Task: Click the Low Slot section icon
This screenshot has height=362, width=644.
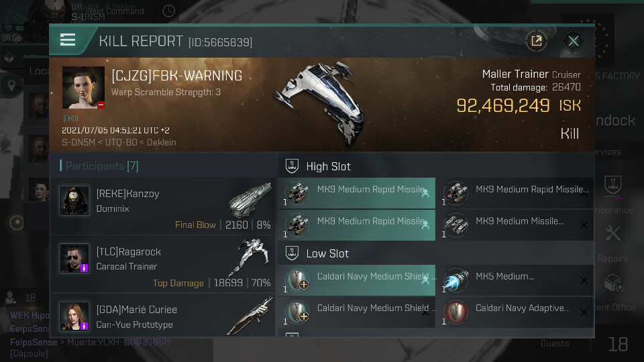Action: click(x=292, y=253)
